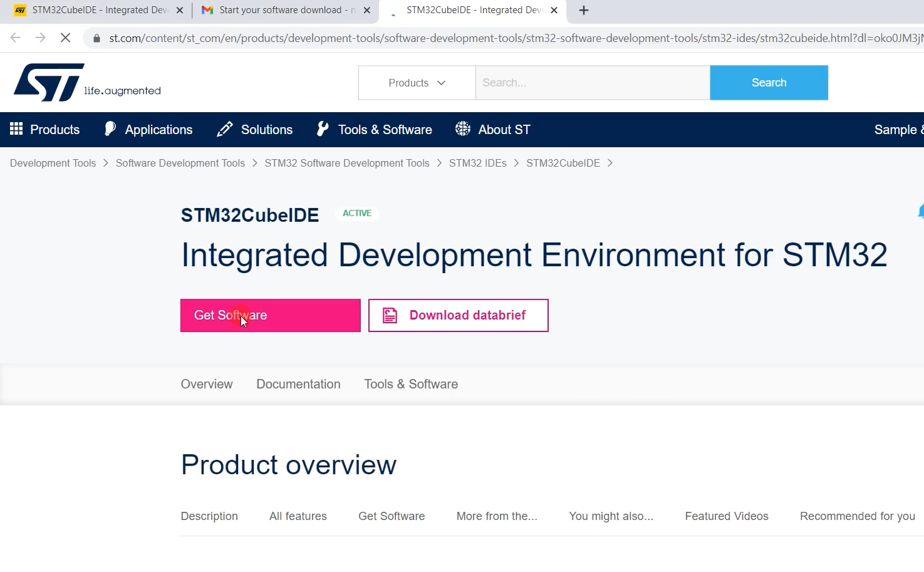Click the STM32CubeIDE breadcrumb
Image resolution: width=924 pixels, height=572 pixels.
point(563,163)
